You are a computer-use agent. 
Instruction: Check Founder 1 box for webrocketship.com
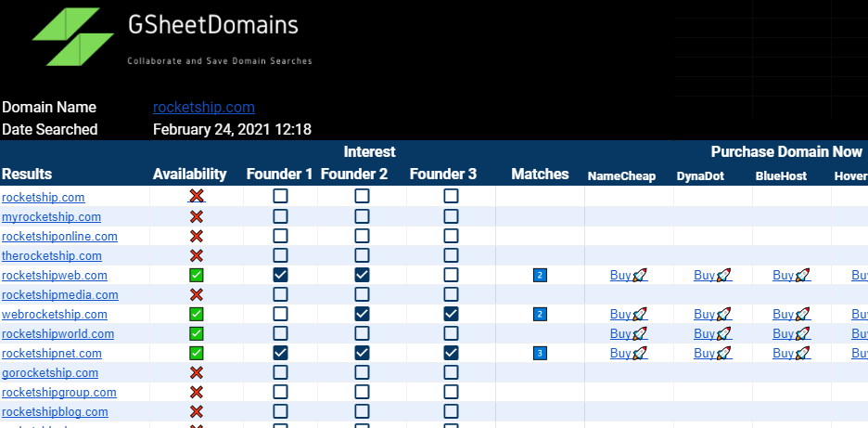click(281, 315)
